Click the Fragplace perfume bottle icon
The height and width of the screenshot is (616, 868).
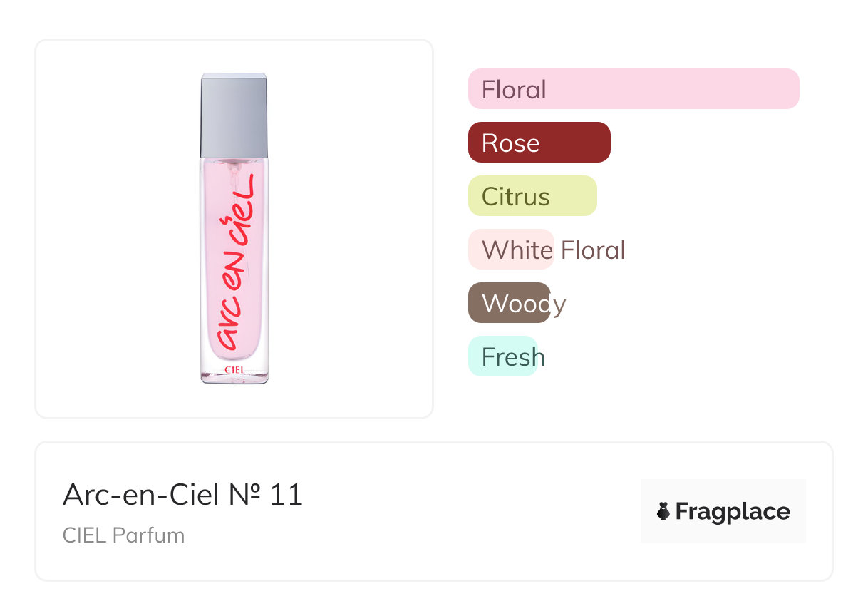pyautogui.click(x=663, y=511)
